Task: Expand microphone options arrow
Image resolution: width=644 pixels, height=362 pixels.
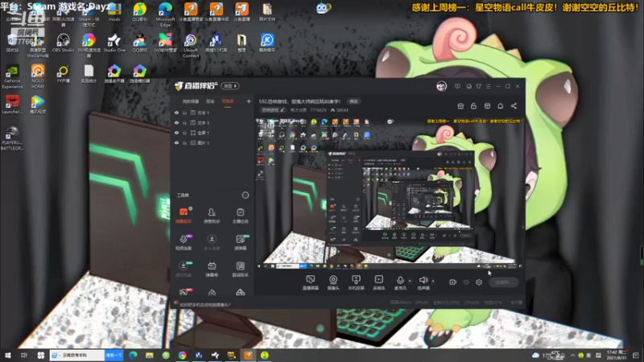Action: (x=410, y=281)
